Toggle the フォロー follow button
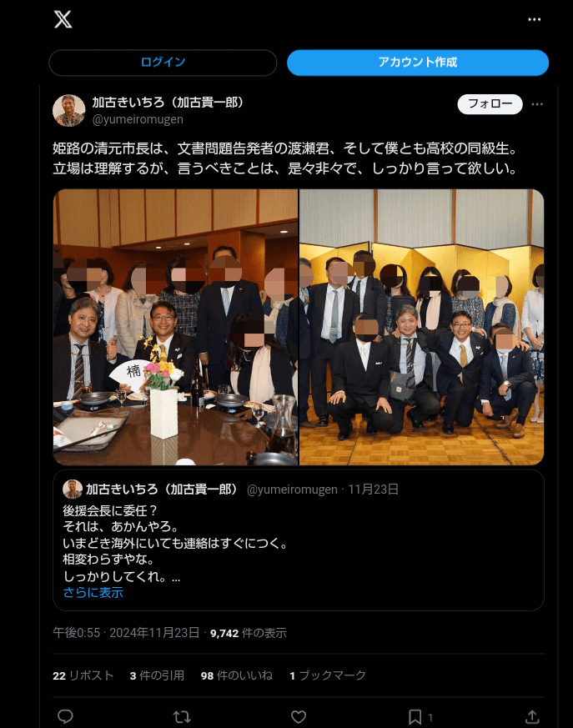 [x=490, y=103]
